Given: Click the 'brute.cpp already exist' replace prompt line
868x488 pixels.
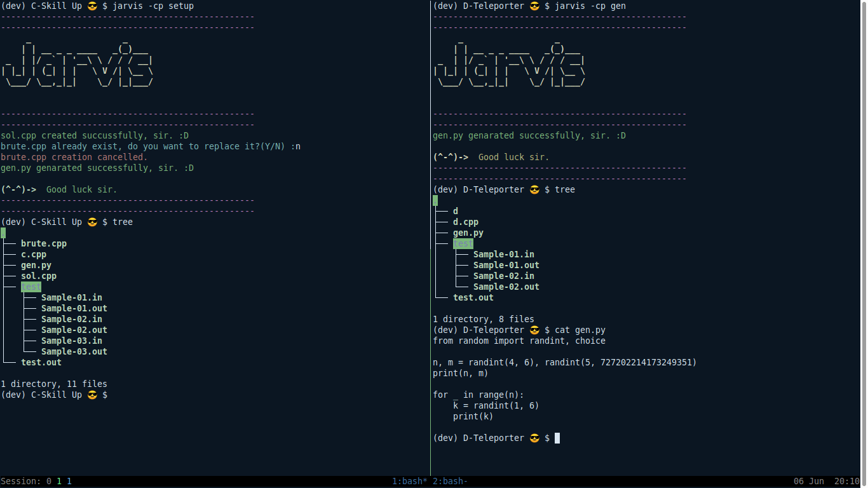Looking at the screenshot, I should [x=151, y=146].
